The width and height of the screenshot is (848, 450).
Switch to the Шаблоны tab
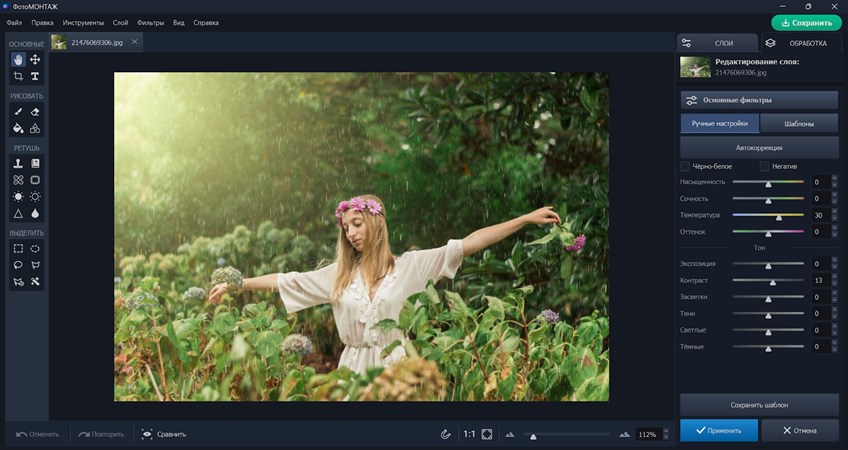coord(799,124)
